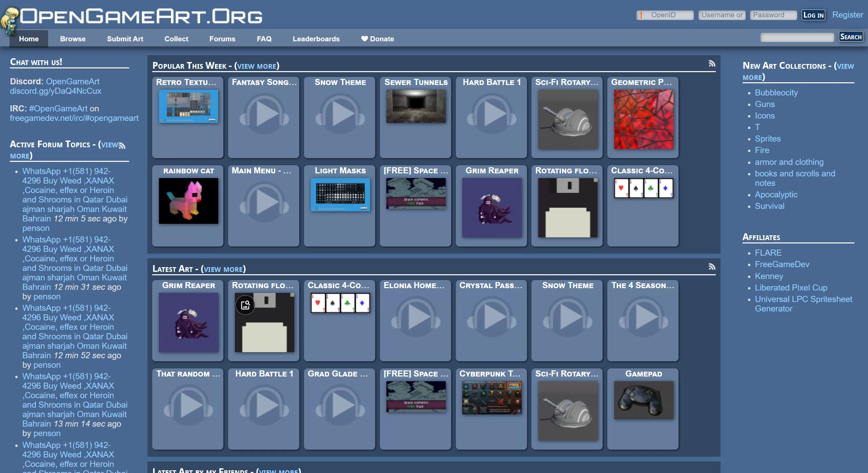
Task: Play Snow Theme audio in Latest Art
Action: pos(568,317)
